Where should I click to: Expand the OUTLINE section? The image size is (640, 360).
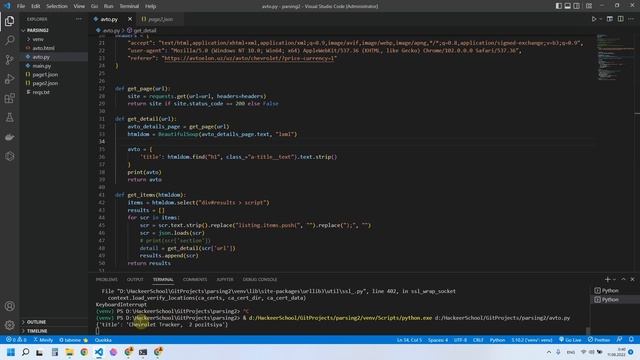click(x=36, y=322)
